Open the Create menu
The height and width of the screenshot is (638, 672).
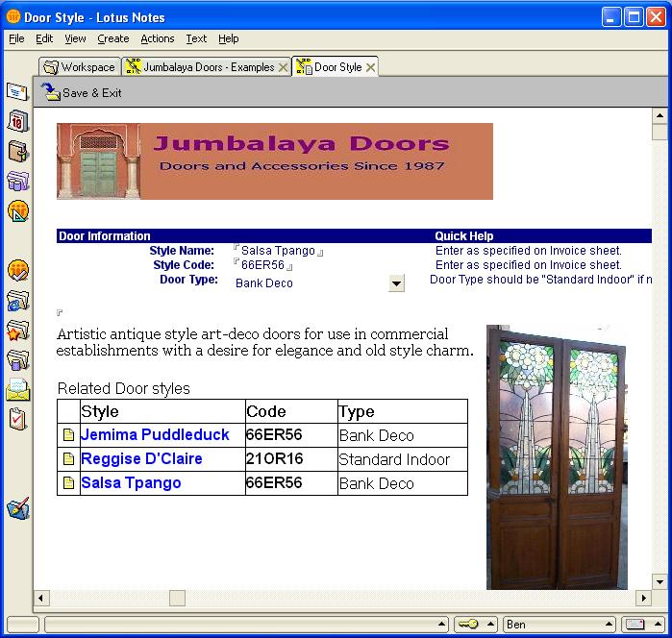click(x=112, y=38)
